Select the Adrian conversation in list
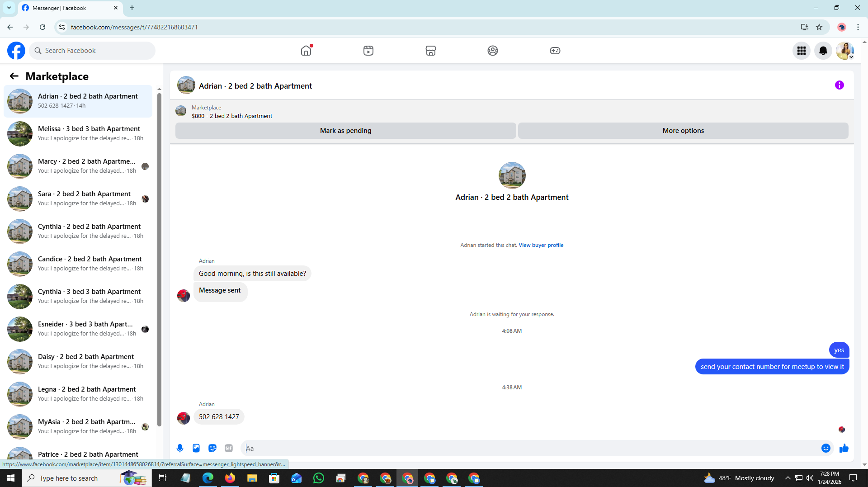This screenshot has height=487, width=868. [78, 101]
